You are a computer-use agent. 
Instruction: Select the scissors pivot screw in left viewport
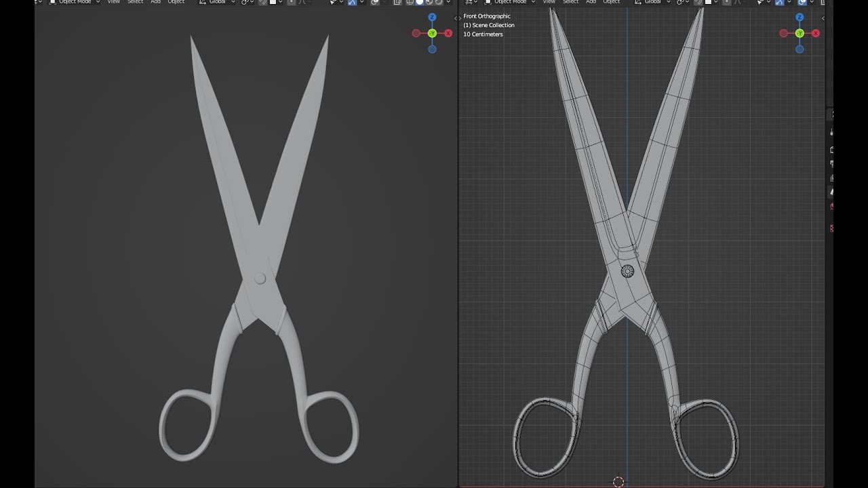point(260,279)
